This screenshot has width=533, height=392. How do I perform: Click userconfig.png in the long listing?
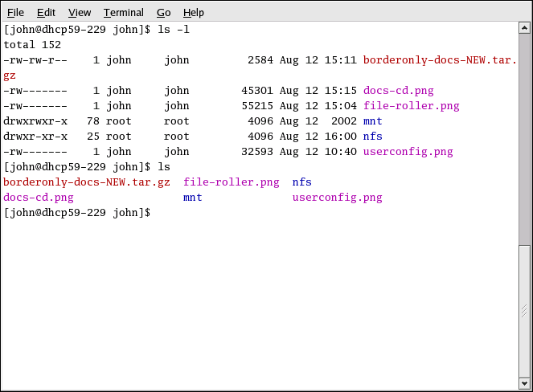(x=408, y=152)
